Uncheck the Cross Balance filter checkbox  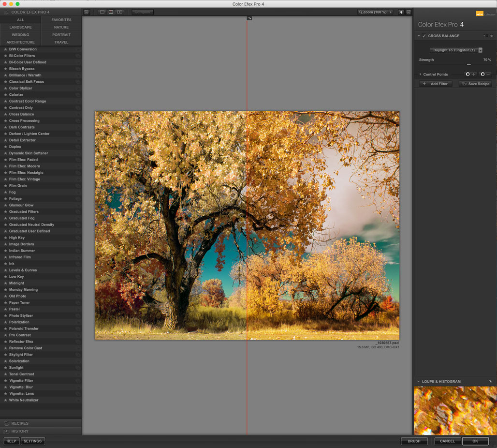(424, 36)
